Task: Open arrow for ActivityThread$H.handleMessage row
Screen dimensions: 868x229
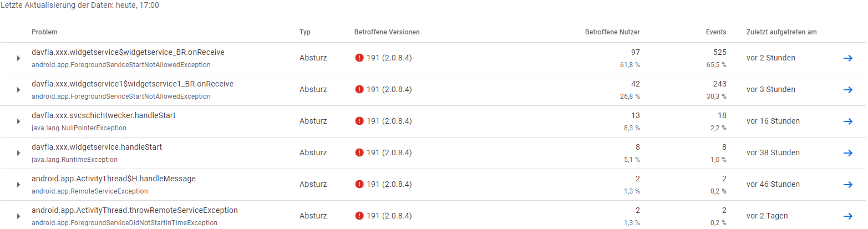Action: (847, 184)
